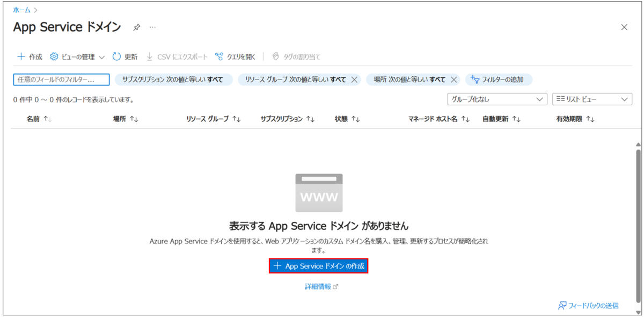Screen dimensions: 644x317
Task: Click CSV にエクスポート
Action: 177,56
